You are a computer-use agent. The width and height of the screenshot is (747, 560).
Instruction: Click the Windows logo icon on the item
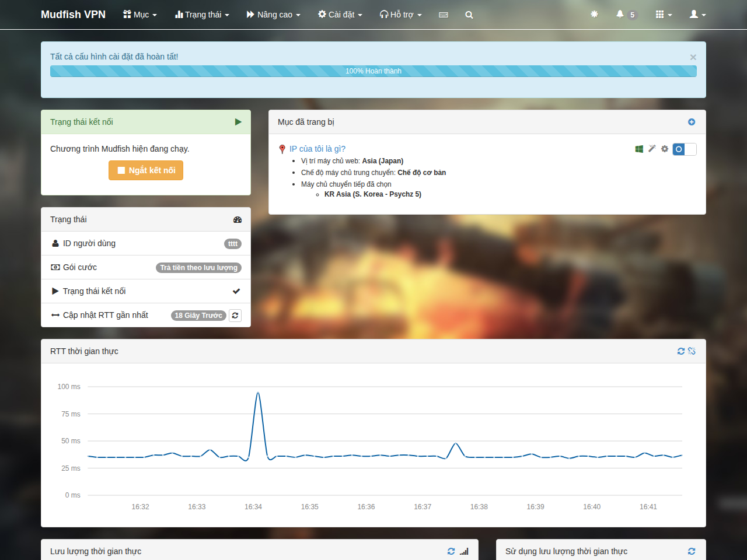639,149
